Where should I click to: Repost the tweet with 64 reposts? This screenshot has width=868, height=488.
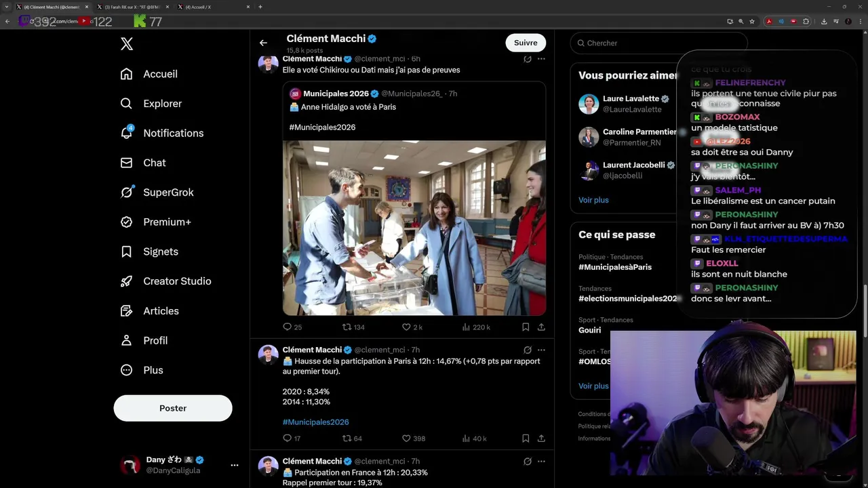click(352, 439)
